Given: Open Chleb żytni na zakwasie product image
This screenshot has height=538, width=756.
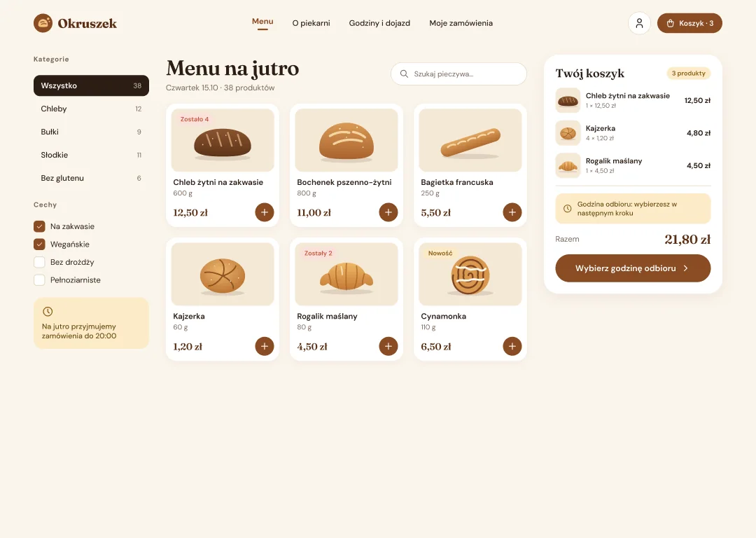Looking at the screenshot, I should pyautogui.click(x=223, y=140).
